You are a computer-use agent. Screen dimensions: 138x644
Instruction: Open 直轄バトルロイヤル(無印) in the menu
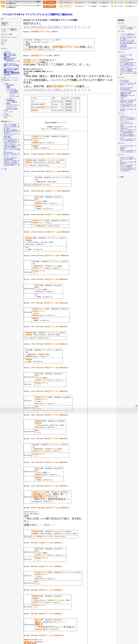11,70
